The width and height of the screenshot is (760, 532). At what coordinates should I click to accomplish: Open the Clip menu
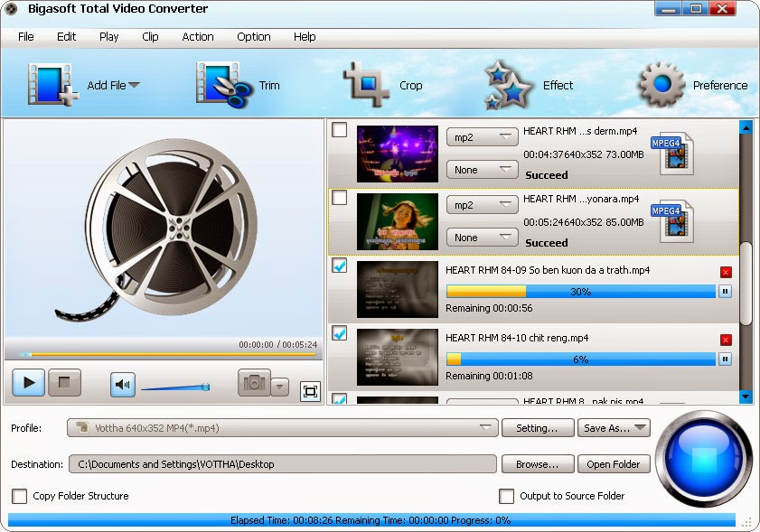pos(150,36)
